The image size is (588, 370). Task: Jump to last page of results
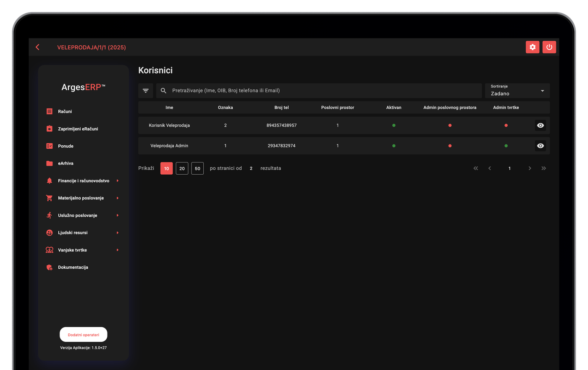click(x=543, y=168)
